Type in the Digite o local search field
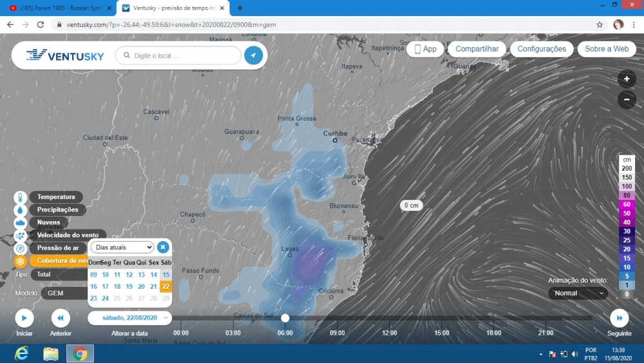This screenshot has height=363, width=644. pos(184,56)
